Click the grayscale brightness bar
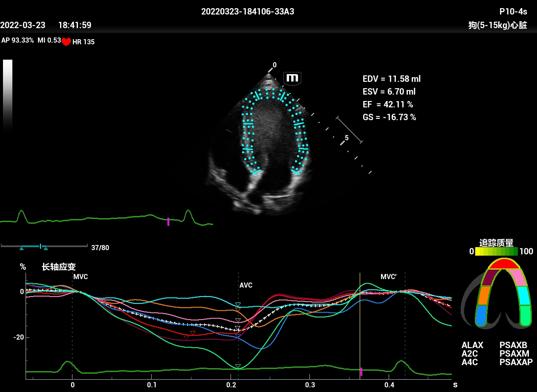Viewport: 537px width, 392px height. 8,96
